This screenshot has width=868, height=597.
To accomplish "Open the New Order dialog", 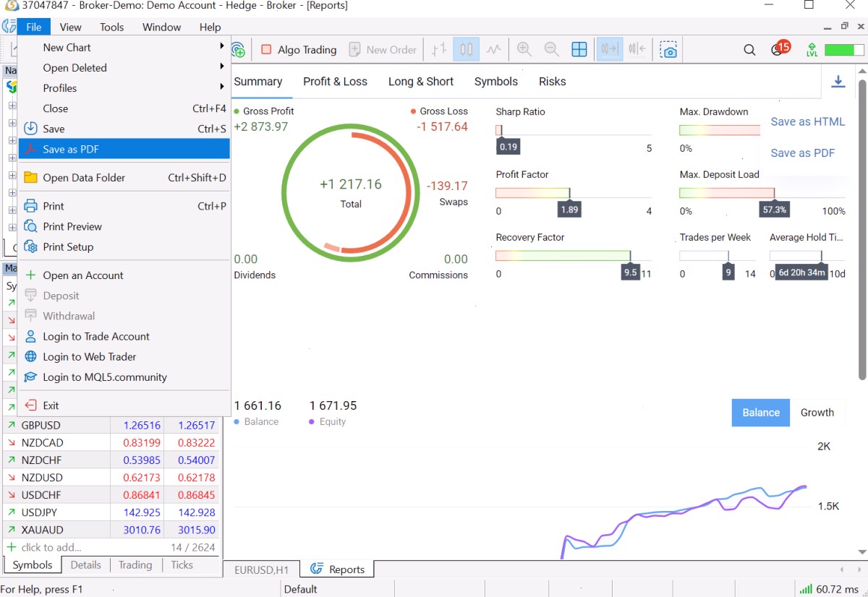I will tap(383, 50).
